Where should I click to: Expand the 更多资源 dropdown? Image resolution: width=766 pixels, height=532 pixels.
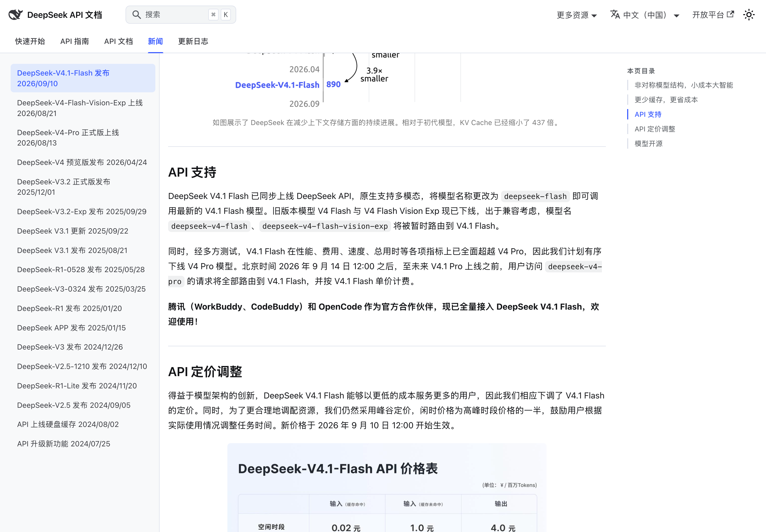577,15
